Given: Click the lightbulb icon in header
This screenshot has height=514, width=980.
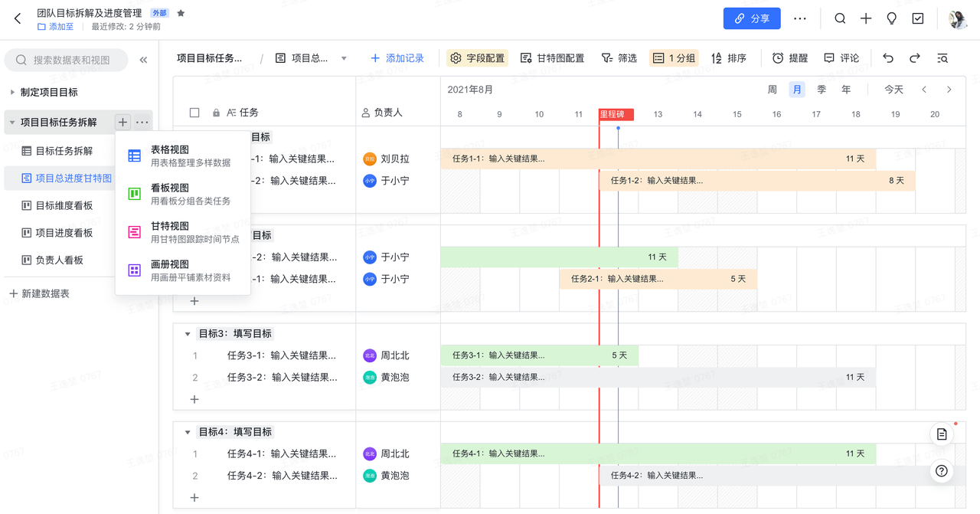Looking at the screenshot, I should (891, 18).
